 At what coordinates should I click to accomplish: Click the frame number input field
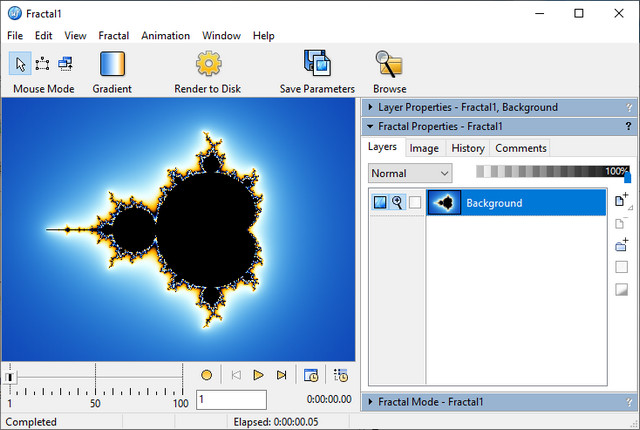click(231, 399)
